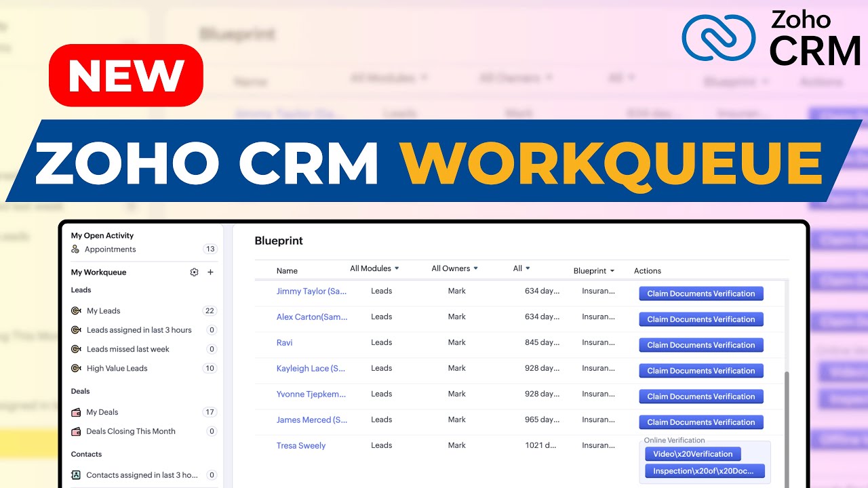Click the Contacts assigned in last 3 hours icon
The height and width of the screenshot is (488, 868).
pos(76,475)
